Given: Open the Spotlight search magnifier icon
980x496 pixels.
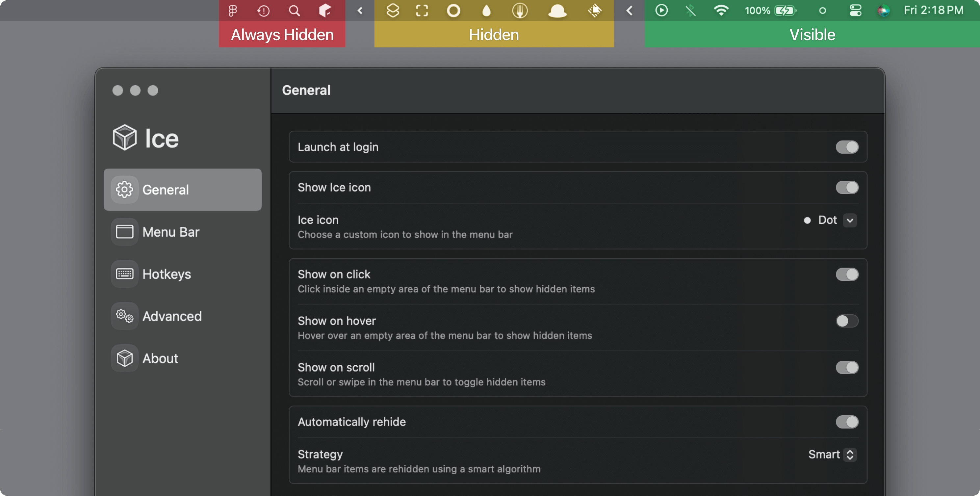Looking at the screenshot, I should [x=294, y=11].
